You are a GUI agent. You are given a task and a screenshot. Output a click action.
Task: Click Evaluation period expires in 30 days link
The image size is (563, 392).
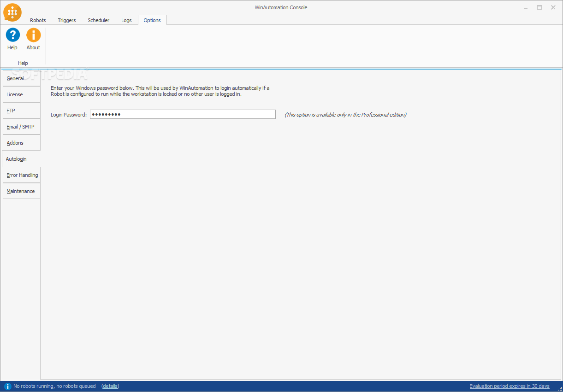[x=509, y=386]
